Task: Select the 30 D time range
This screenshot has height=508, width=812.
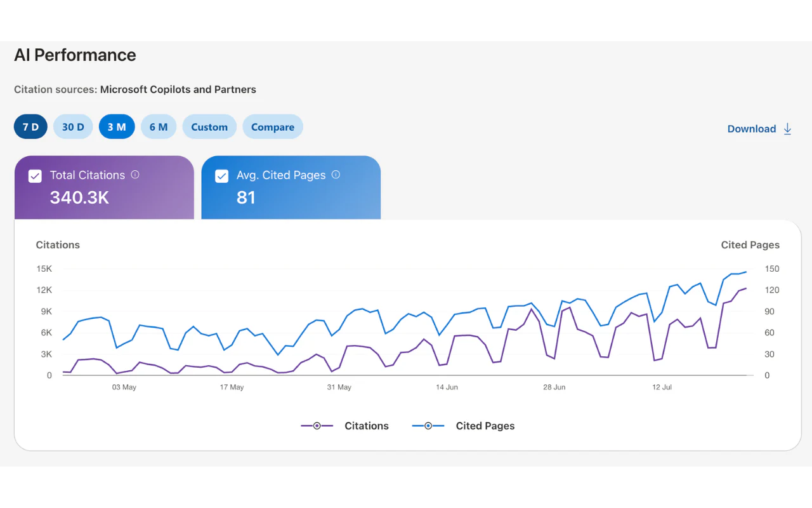Action: tap(73, 127)
